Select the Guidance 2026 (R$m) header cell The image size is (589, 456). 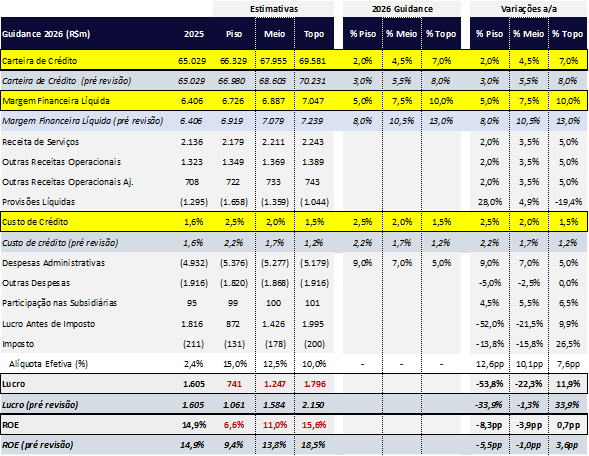pos(46,34)
